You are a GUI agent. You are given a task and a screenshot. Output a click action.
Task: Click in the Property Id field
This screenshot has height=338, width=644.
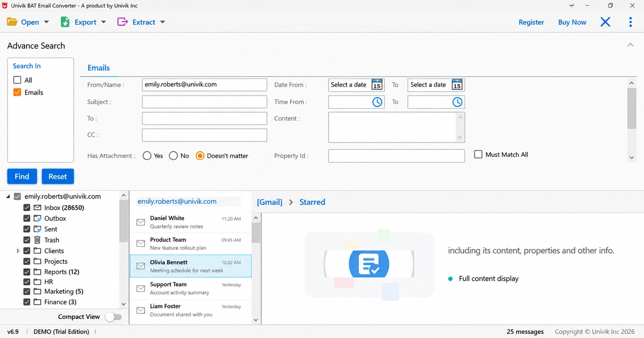click(396, 156)
